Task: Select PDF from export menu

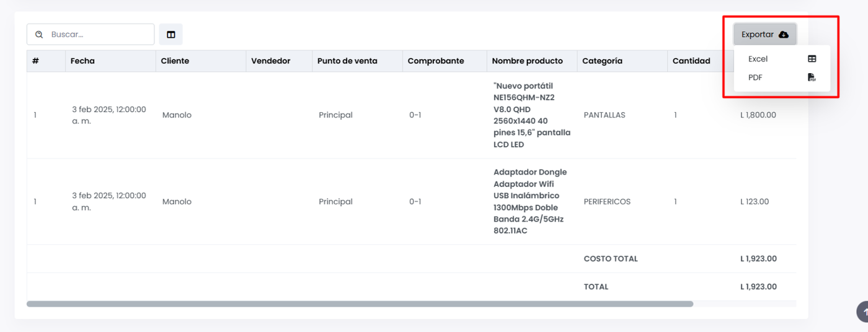Action: 755,77
